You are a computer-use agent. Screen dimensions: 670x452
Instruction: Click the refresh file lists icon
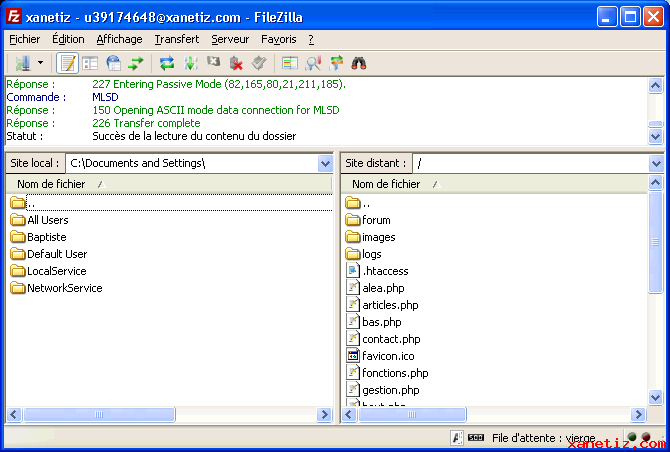pyautogui.click(x=167, y=63)
